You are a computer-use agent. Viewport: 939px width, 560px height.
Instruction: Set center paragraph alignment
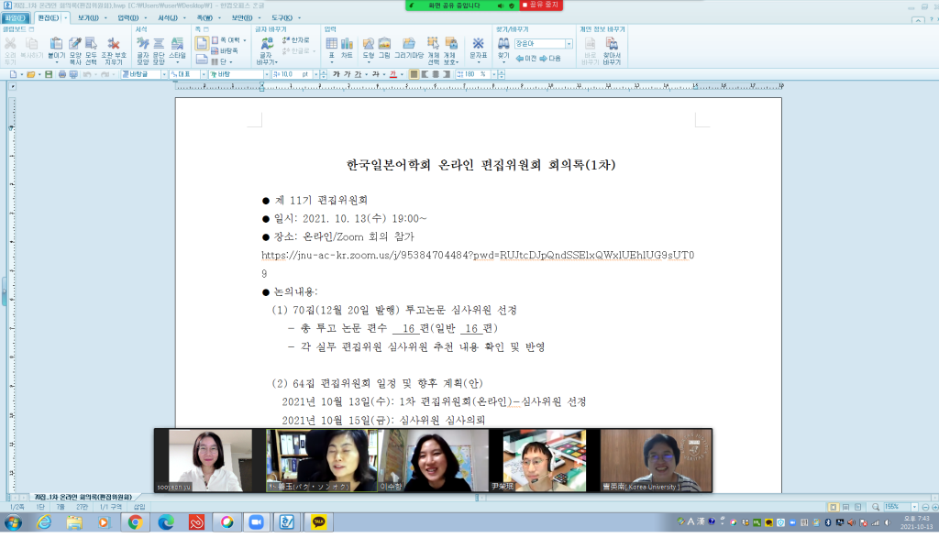coord(436,75)
